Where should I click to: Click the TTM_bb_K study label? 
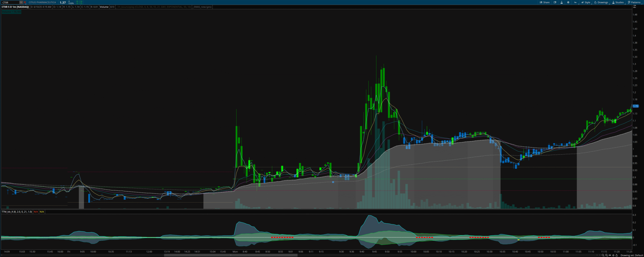coord(17,212)
